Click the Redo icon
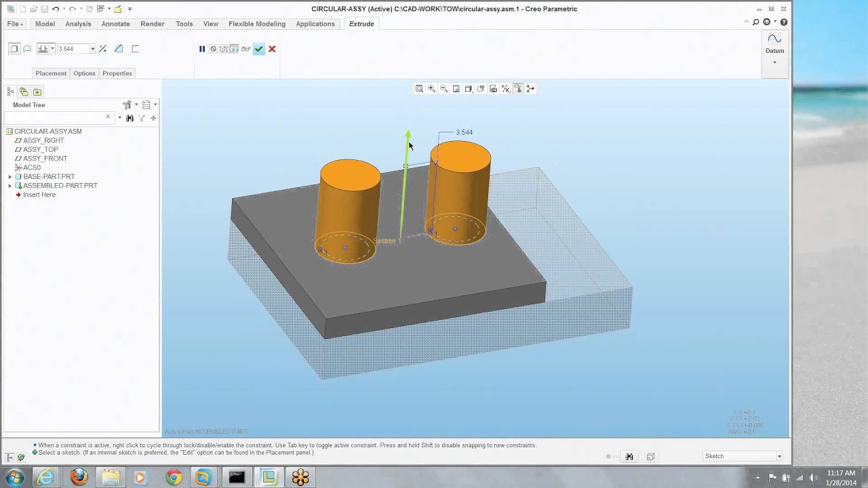The image size is (868, 488). [72, 9]
